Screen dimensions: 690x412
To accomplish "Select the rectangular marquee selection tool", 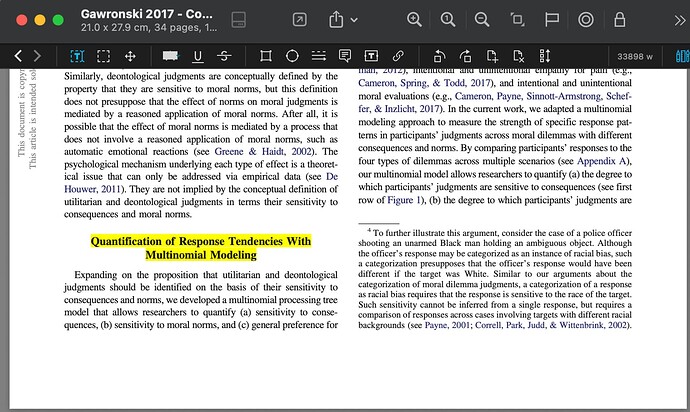I will pos(103,56).
